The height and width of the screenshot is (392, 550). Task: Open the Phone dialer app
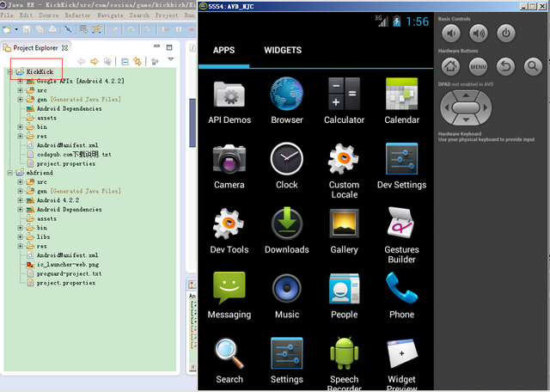[x=401, y=296]
